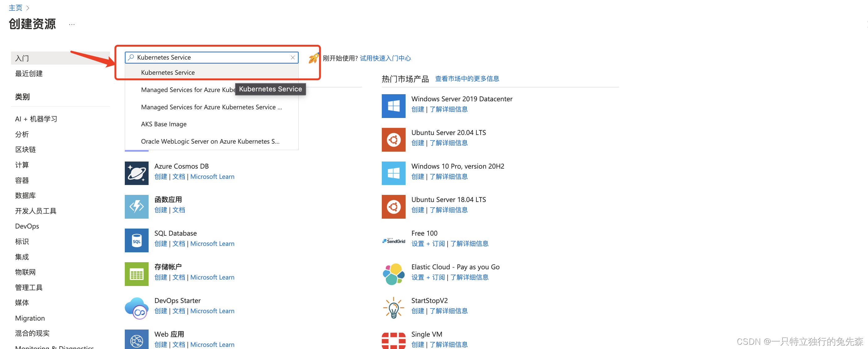Open 容器 category
868x349 pixels.
coord(22,180)
